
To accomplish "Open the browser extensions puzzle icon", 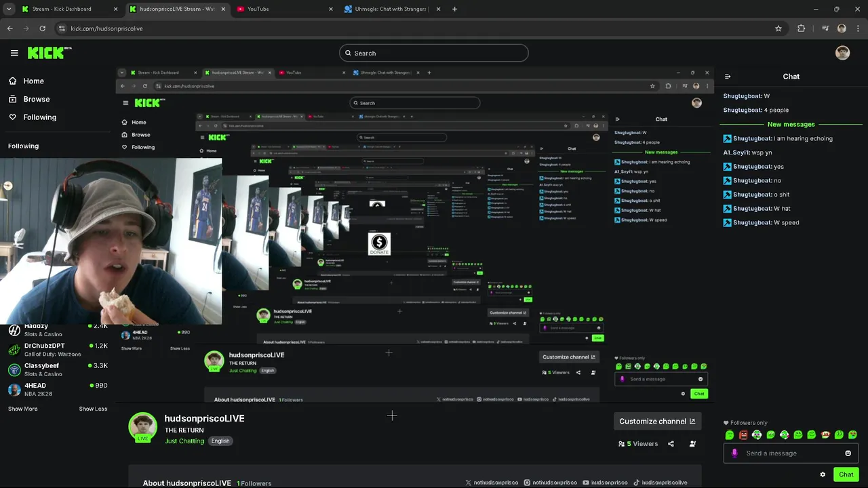I will [x=802, y=28].
